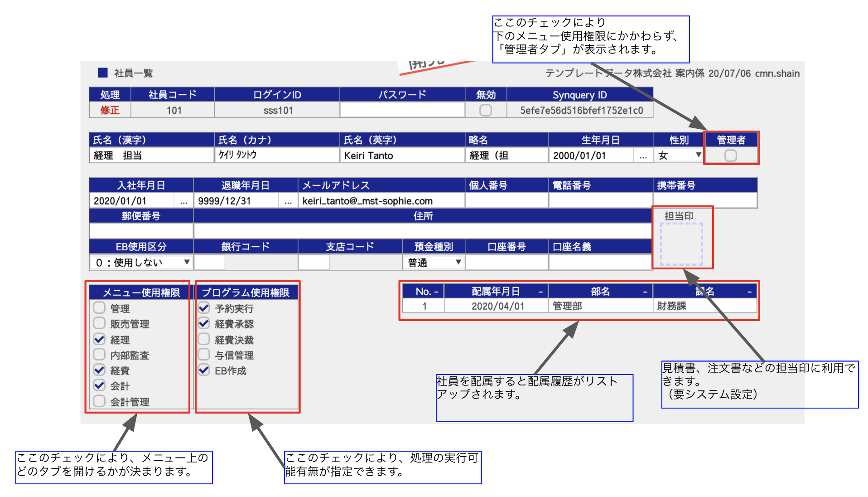Open the 性別 dropdown
Viewport: 868px width, 497px height.
click(678, 156)
